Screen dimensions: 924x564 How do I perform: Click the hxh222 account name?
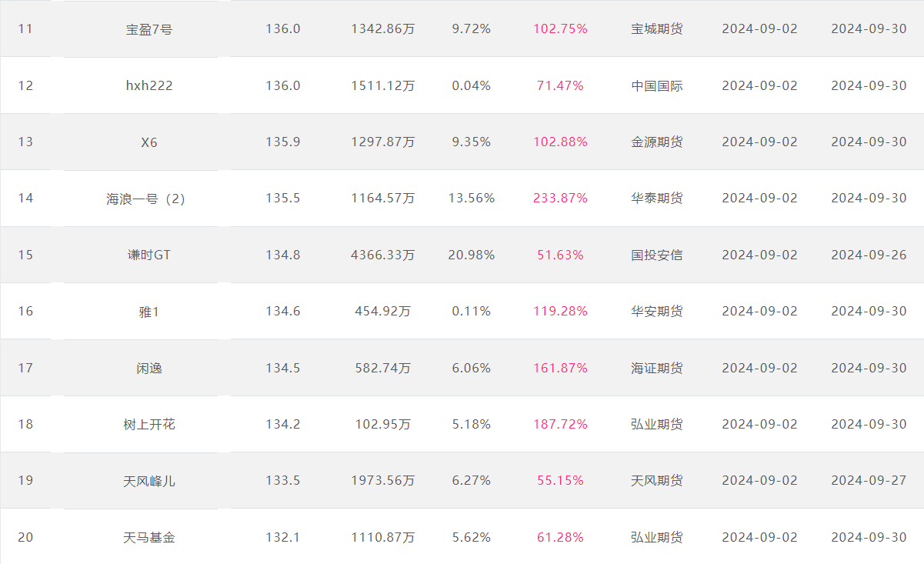click(149, 85)
